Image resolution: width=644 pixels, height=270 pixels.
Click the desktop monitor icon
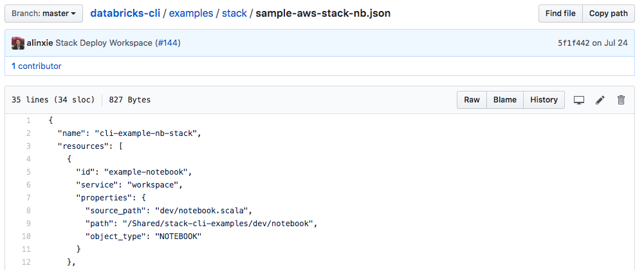coord(579,100)
